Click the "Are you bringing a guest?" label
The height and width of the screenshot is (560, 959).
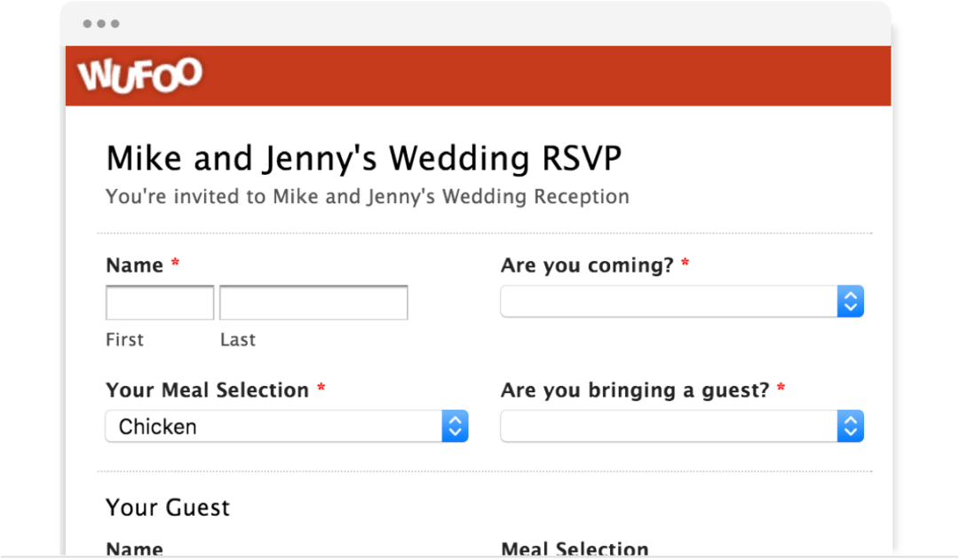635,390
